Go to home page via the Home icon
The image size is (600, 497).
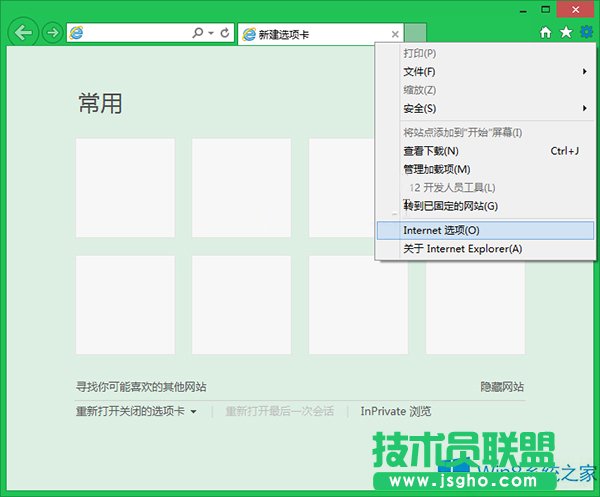point(545,33)
